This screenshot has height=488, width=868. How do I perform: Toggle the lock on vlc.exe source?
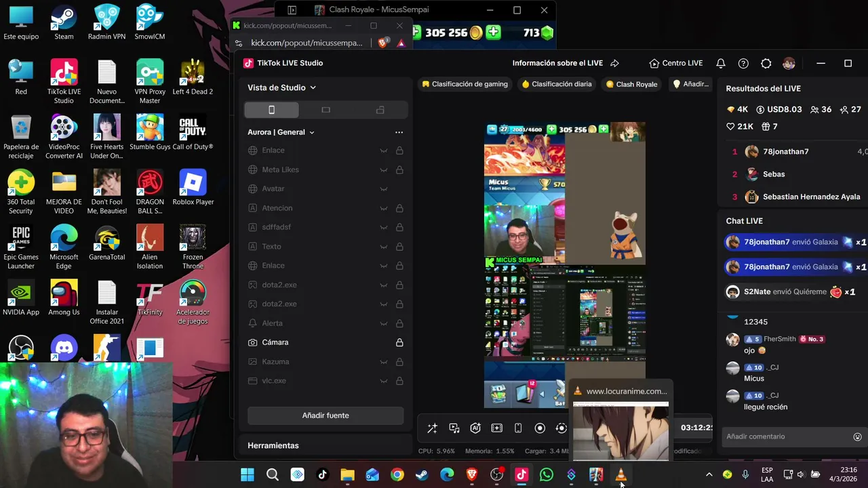(399, 381)
